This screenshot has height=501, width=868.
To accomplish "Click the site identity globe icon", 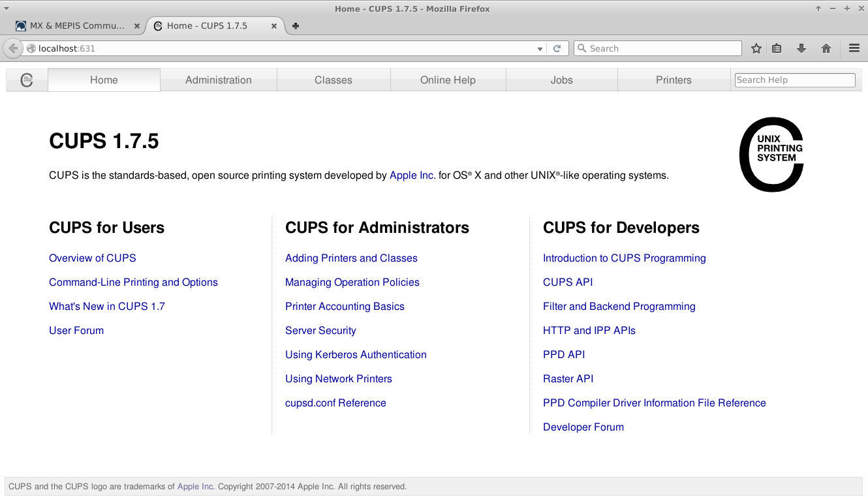I will [31, 48].
